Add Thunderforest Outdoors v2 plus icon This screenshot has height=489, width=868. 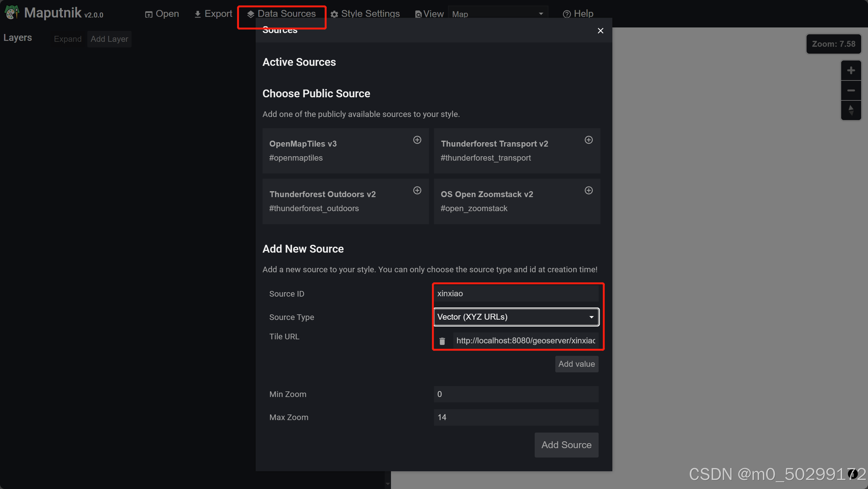(417, 191)
